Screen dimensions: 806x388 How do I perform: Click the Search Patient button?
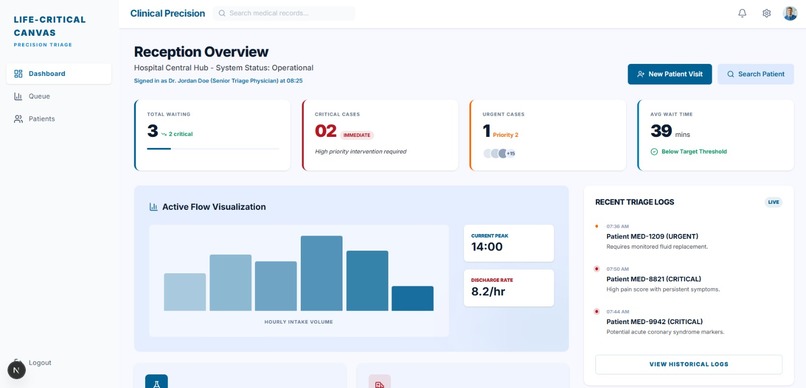(x=756, y=74)
